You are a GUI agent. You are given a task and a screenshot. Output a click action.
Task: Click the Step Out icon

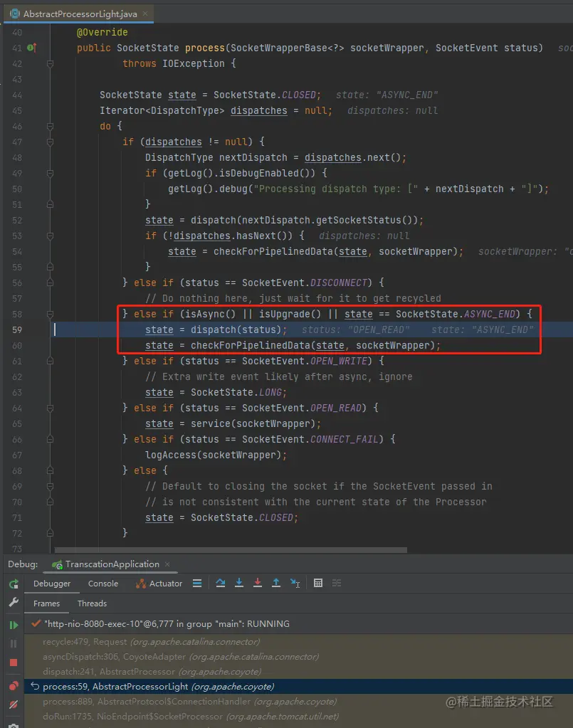(276, 583)
